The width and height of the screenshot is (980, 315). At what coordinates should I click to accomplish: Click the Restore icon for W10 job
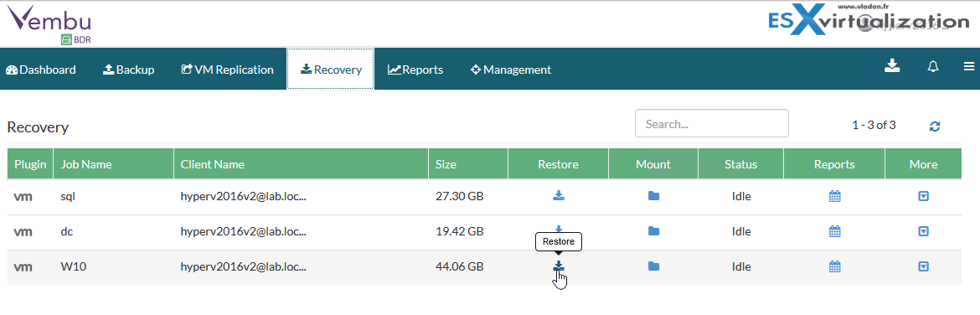[x=559, y=266]
